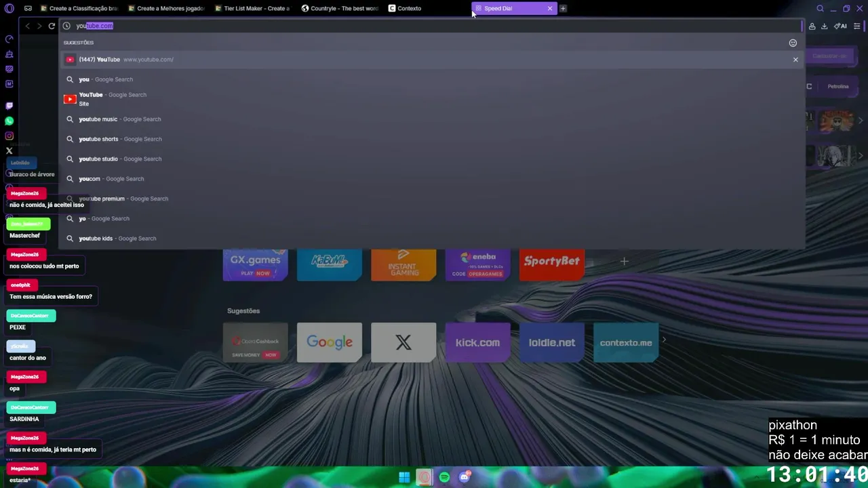The width and height of the screenshot is (868, 488).
Task: Open the AI assistant toolbar button
Action: [x=840, y=26]
